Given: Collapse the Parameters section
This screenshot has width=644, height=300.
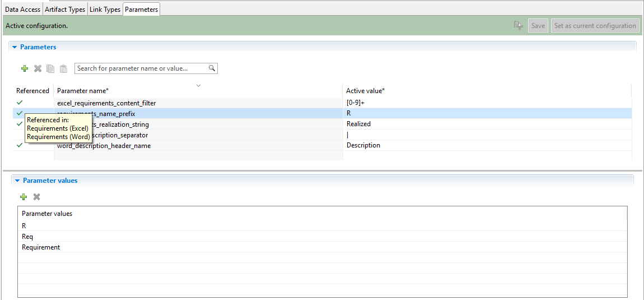Looking at the screenshot, I should [15, 47].
